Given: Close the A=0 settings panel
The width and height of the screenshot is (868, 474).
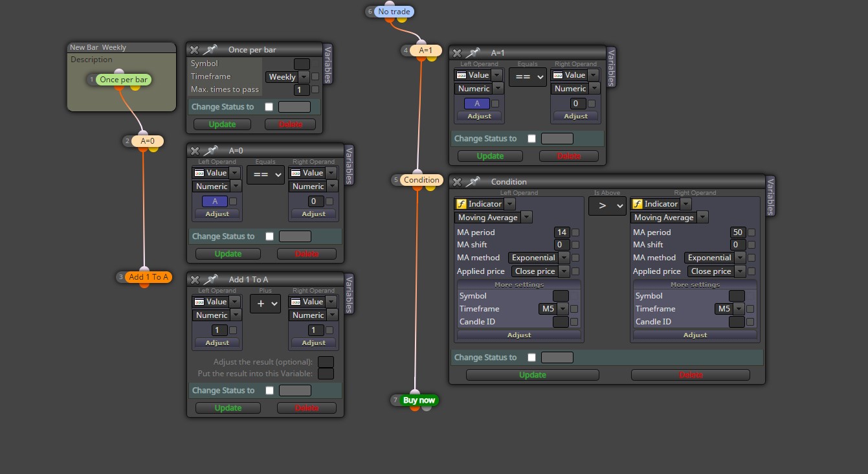Looking at the screenshot, I should 195,151.
